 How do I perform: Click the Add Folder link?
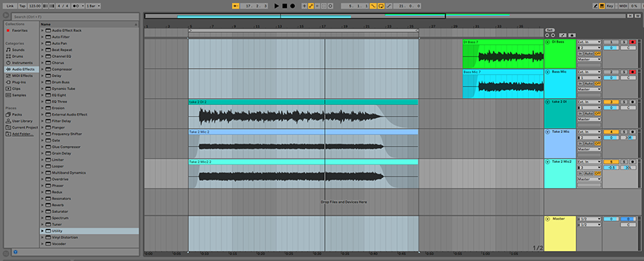[x=22, y=134]
